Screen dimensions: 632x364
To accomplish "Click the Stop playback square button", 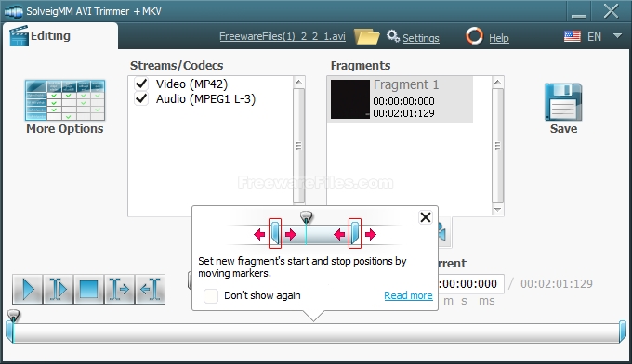I will click(x=88, y=289).
